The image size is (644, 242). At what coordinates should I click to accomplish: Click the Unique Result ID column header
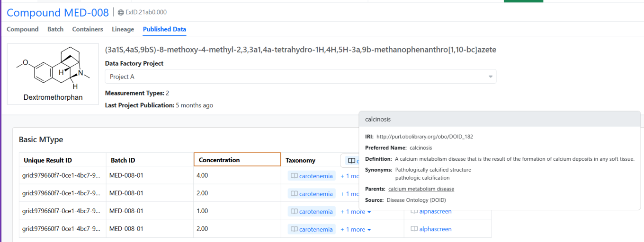pyautogui.click(x=63, y=160)
